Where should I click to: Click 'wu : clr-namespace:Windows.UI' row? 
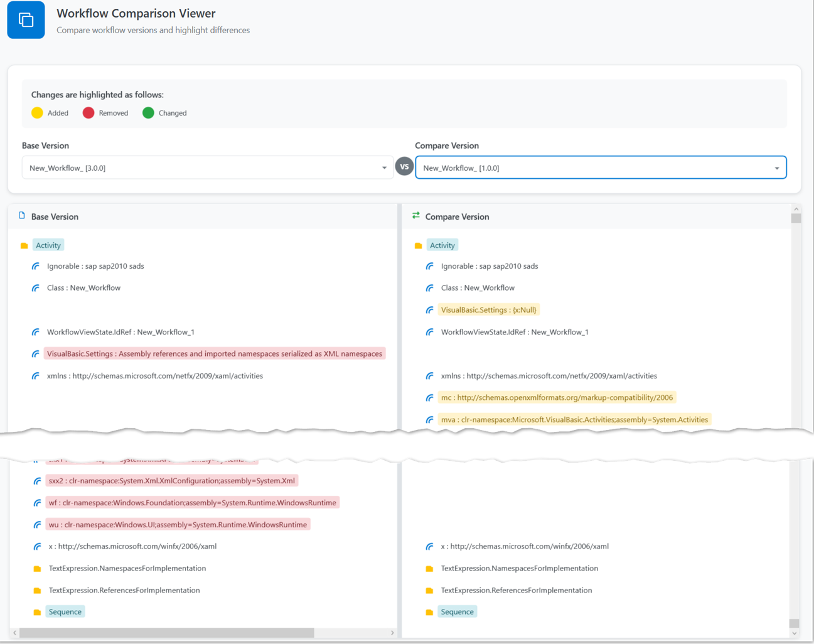[x=178, y=525]
